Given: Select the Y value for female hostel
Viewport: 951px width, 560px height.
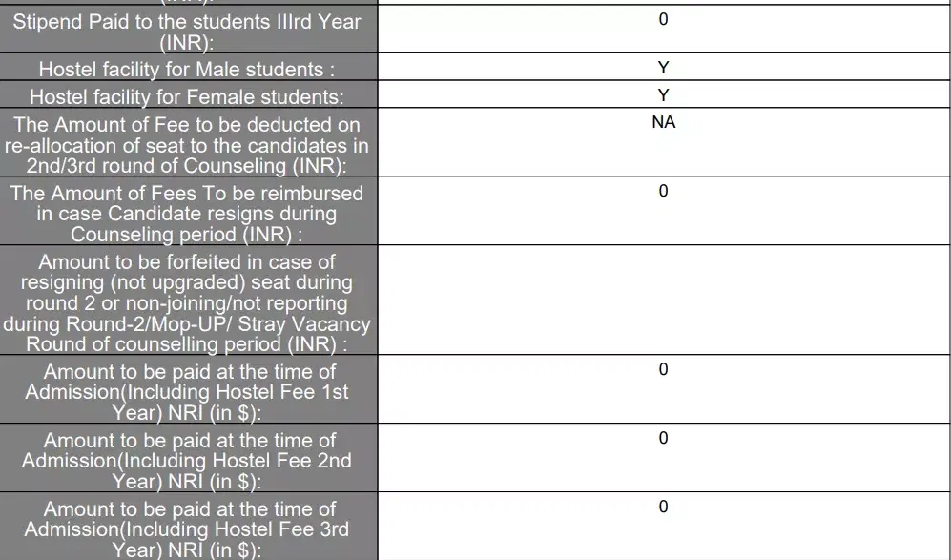Looking at the screenshot, I should [664, 95].
